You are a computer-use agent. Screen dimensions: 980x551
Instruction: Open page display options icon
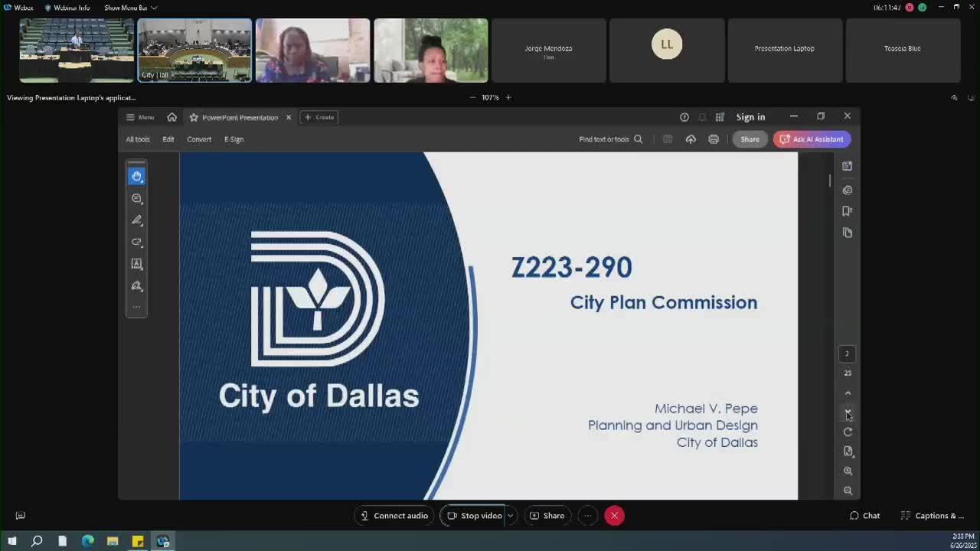(848, 452)
